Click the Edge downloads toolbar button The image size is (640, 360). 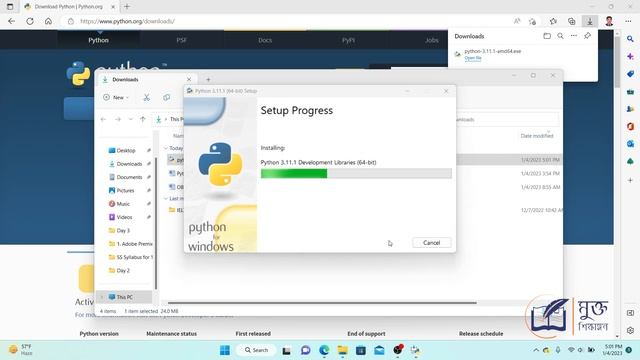click(590, 21)
